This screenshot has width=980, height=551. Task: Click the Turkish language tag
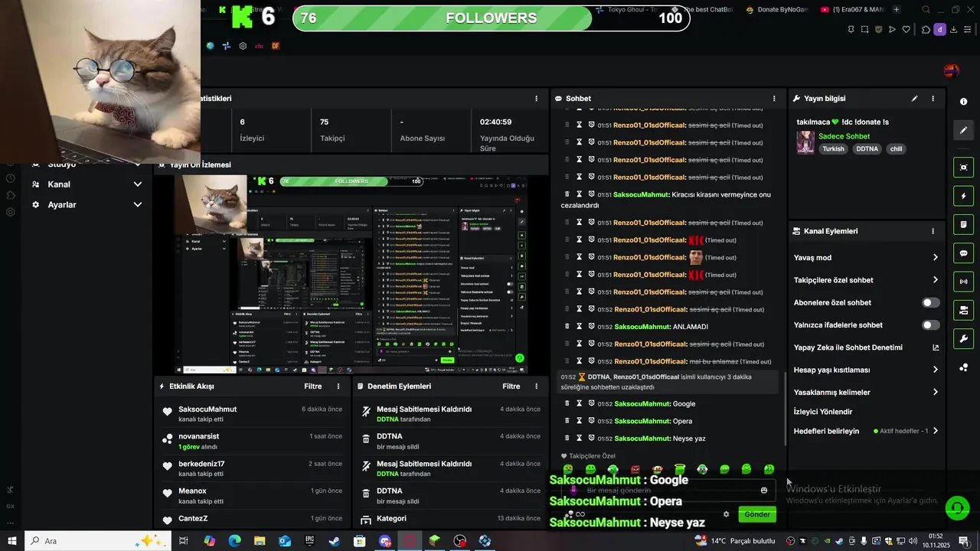click(x=833, y=149)
